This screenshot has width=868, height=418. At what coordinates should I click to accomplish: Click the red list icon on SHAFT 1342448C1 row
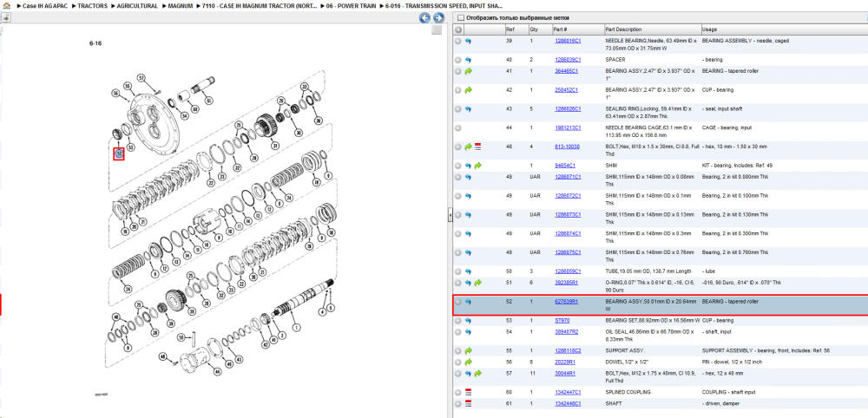click(x=469, y=403)
